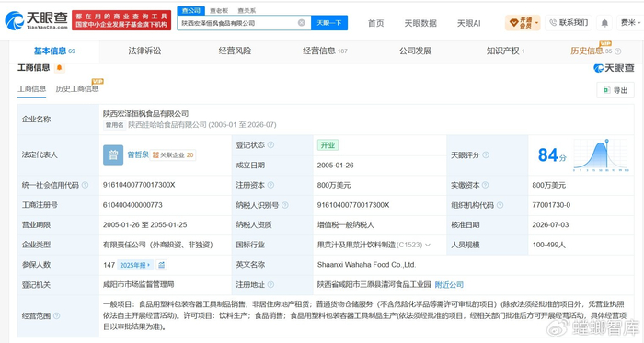Click company name 陕西宏泽恒枫食品有限公司 in table
This screenshot has width=644, height=343.
pyautogui.click(x=145, y=114)
